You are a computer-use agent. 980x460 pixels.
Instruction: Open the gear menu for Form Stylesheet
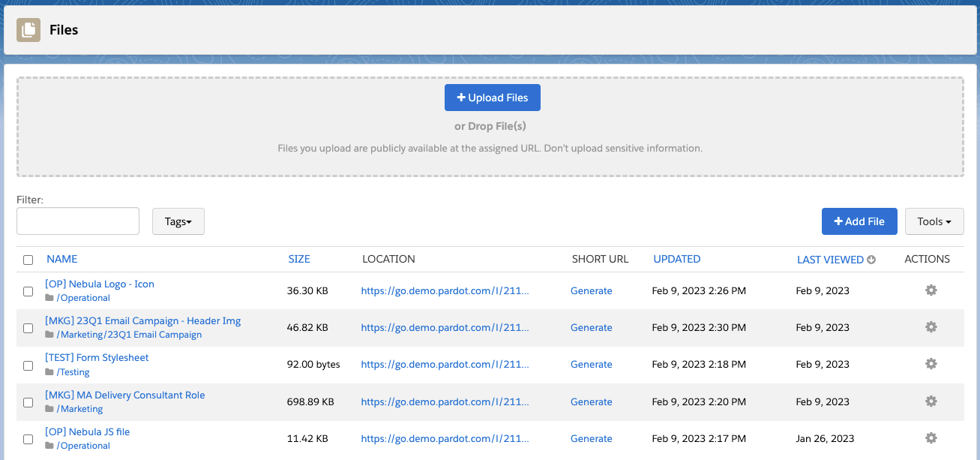[x=931, y=363]
